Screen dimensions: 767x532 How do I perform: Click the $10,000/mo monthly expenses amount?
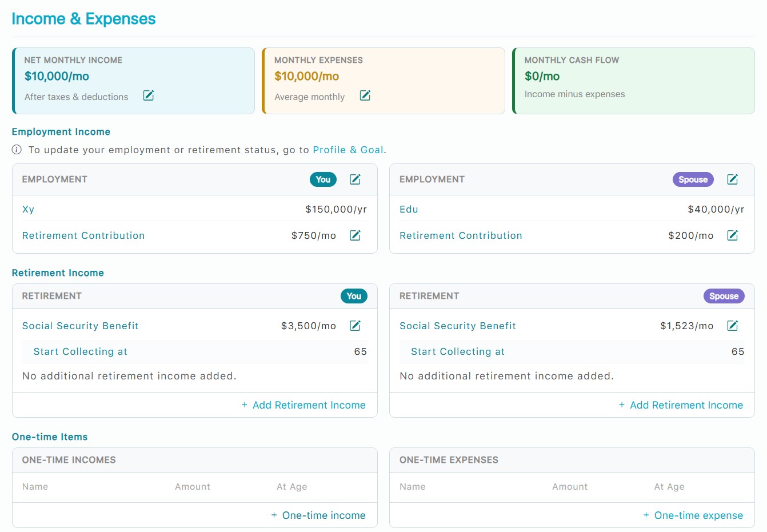[x=307, y=76]
